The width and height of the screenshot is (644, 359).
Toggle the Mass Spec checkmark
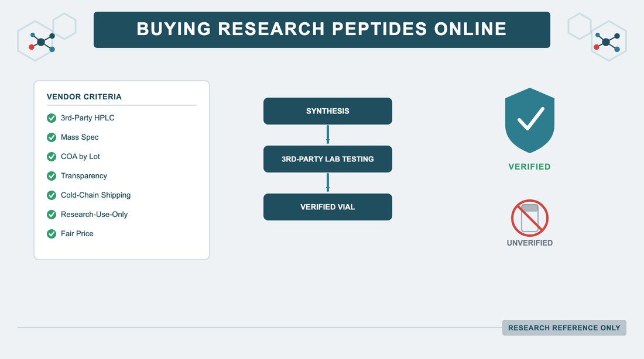(x=52, y=137)
